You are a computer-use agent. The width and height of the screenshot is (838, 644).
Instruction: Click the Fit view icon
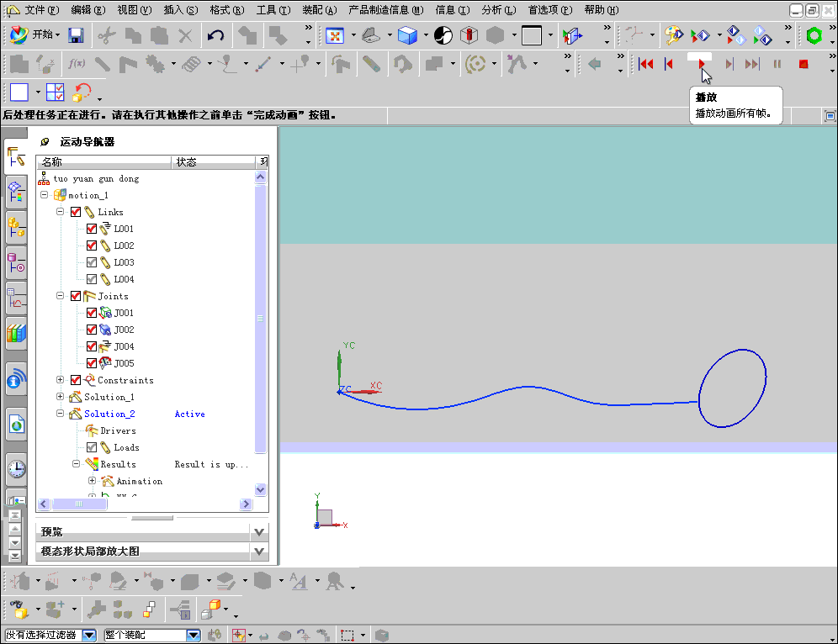[335, 36]
